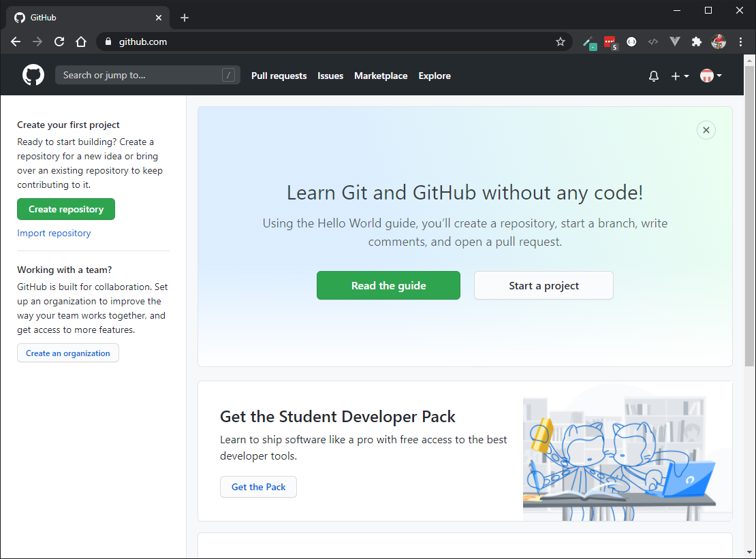Open the Extensions puzzle piece menu
756x559 pixels.
point(696,42)
